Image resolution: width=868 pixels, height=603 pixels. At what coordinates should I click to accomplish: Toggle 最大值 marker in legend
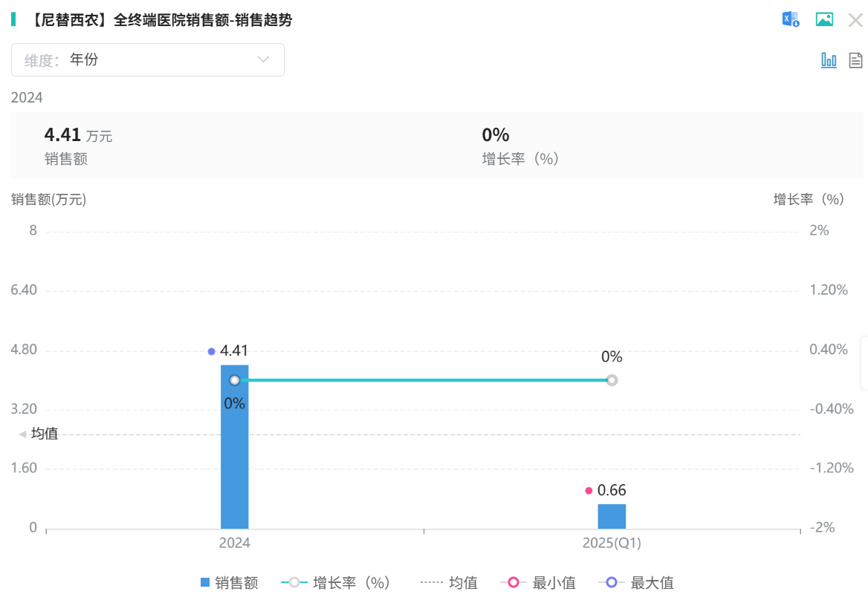pos(636,583)
